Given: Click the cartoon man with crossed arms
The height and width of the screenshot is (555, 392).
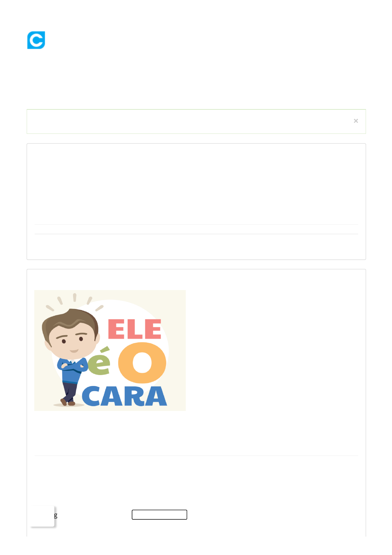Looking at the screenshot, I should point(70,357).
